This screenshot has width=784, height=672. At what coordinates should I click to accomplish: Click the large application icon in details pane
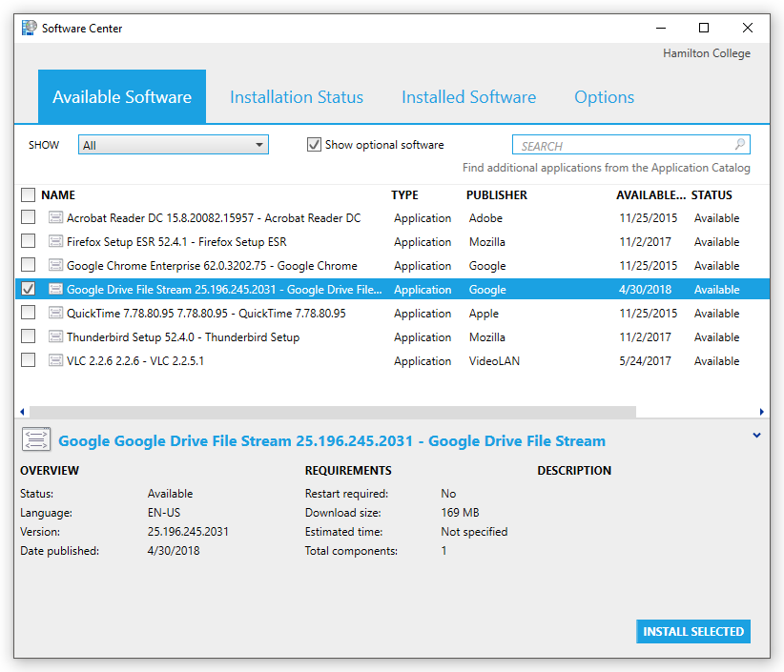pyautogui.click(x=36, y=439)
